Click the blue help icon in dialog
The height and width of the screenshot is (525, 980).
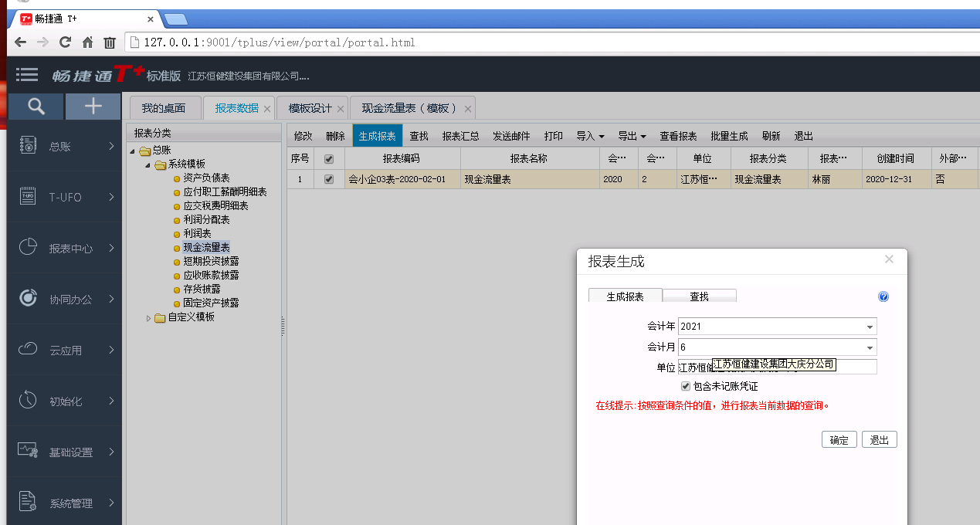point(883,296)
